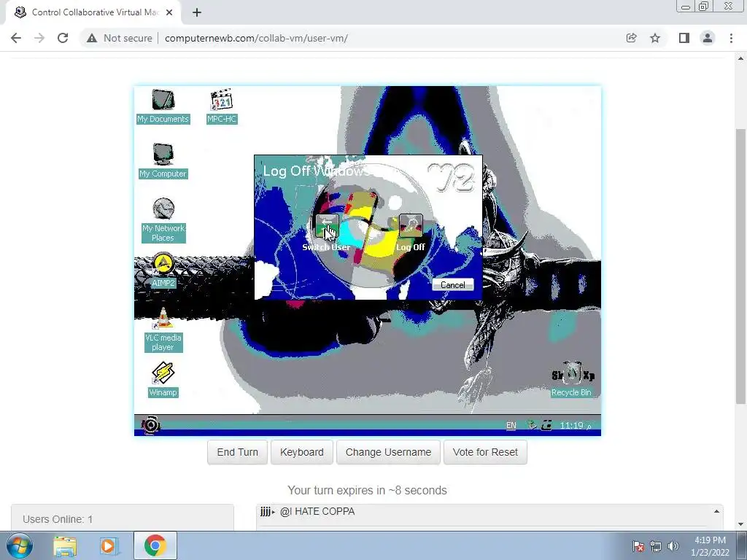Toggle the Chrome side panel icon
Image resolution: width=747 pixels, height=560 pixels.
(x=684, y=38)
